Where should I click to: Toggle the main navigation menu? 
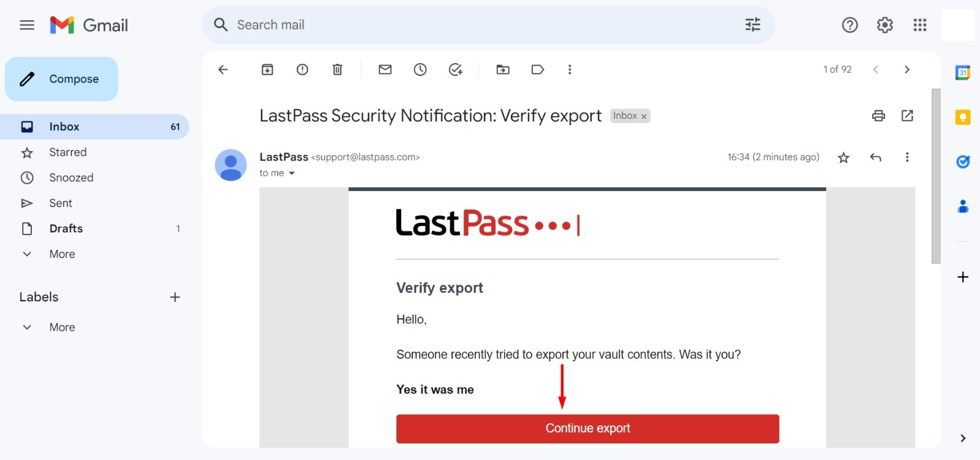click(27, 25)
